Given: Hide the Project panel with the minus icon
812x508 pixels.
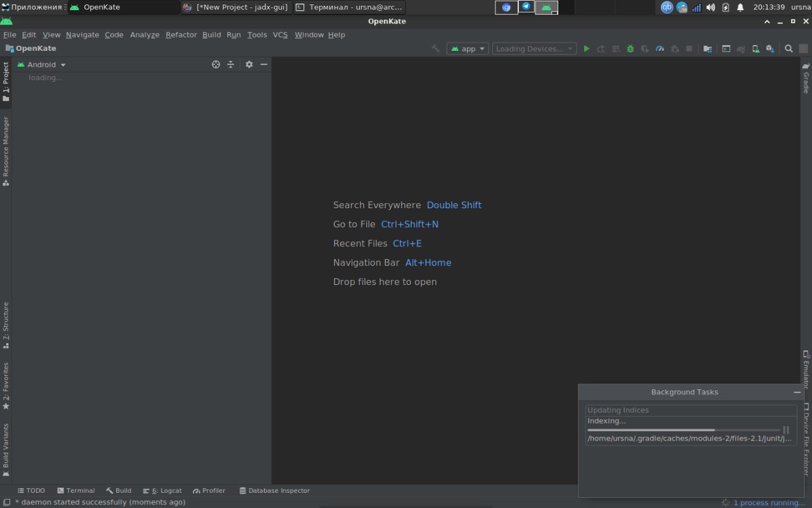Looking at the screenshot, I should click(x=264, y=65).
